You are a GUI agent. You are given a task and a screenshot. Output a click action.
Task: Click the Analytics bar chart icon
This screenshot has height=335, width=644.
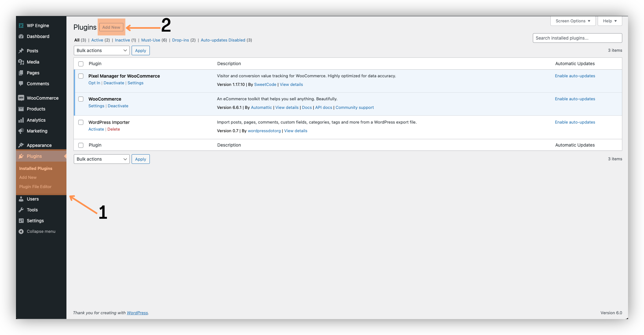pos(21,120)
